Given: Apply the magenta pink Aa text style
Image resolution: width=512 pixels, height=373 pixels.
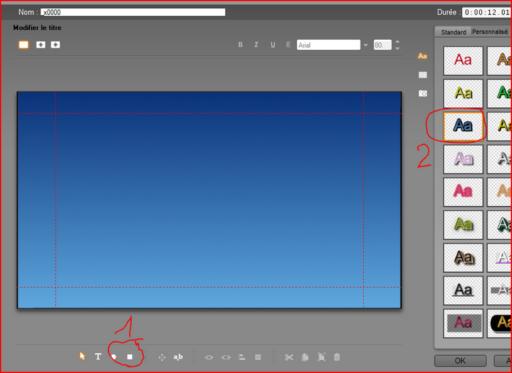Looking at the screenshot, I should click(x=463, y=192).
